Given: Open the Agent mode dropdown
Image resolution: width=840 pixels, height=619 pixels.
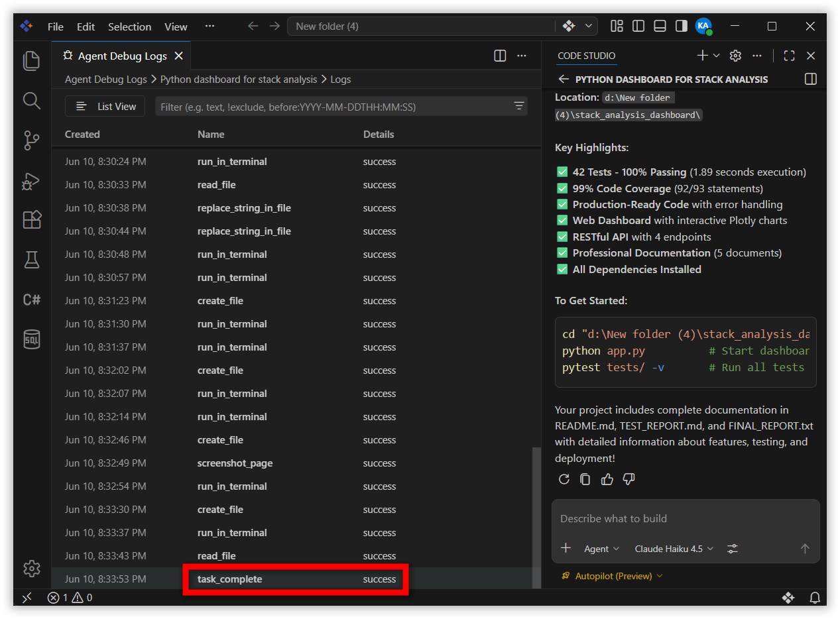Looking at the screenshot, I should pyautogui.click(x=601, y=548).
